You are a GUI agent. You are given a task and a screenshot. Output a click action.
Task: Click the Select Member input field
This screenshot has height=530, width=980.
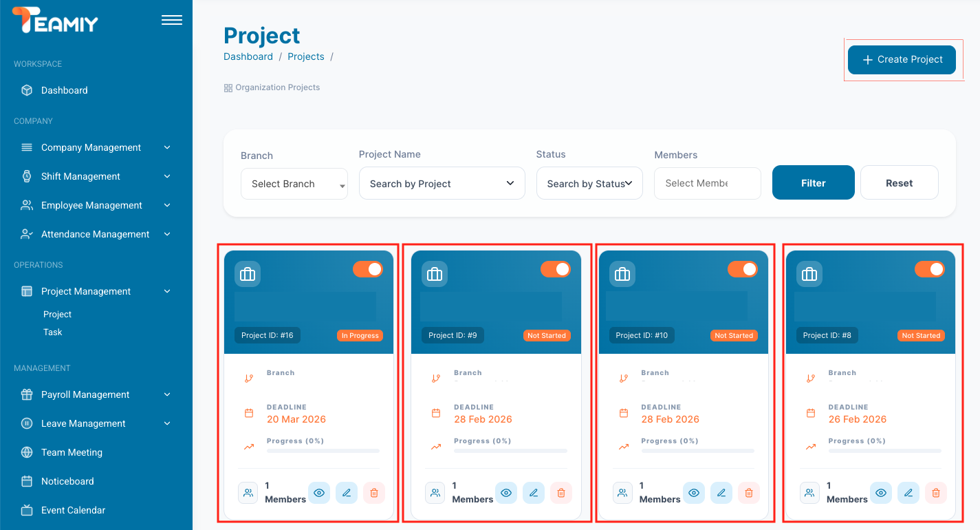pyautogui.click(x=706, y=184)
